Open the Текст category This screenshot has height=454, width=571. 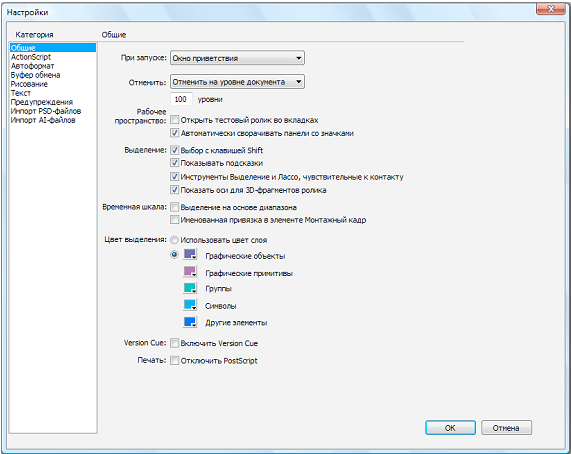click(21, 93)
